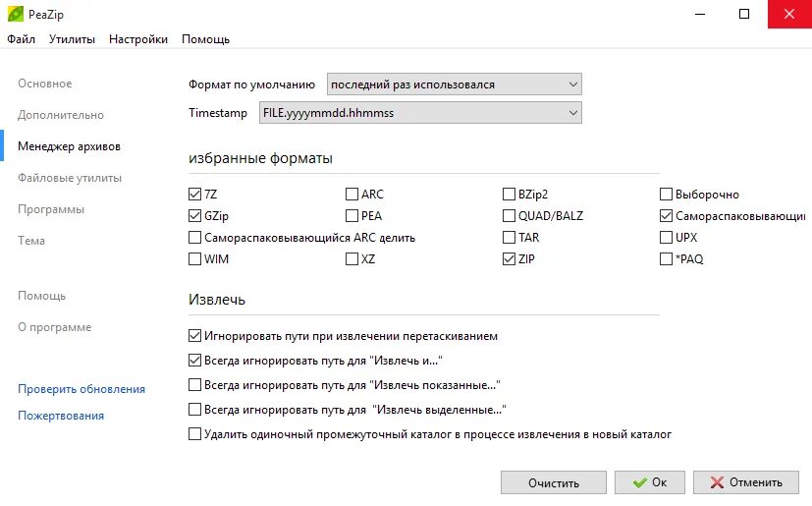812x506 pixels.
Task: Open the Файл menu
Action: [x=22, y=39]
